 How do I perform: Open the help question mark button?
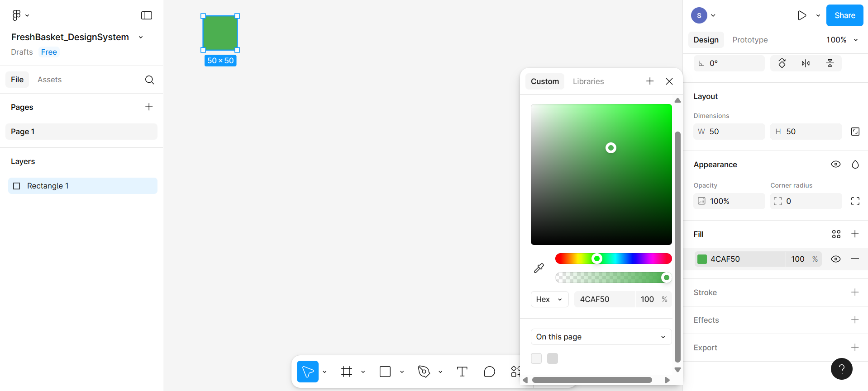pyautogui.click(x=841, y=369)
